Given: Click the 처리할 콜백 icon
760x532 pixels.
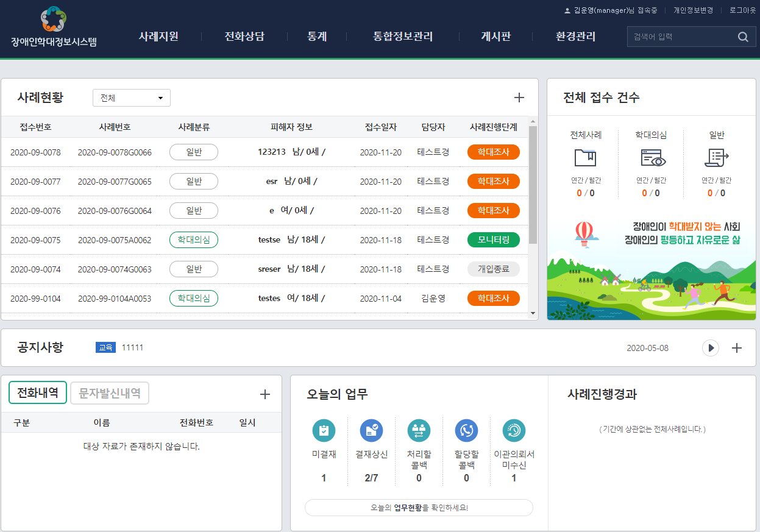Looking at the screenshot, I should [x=419, y=430].
